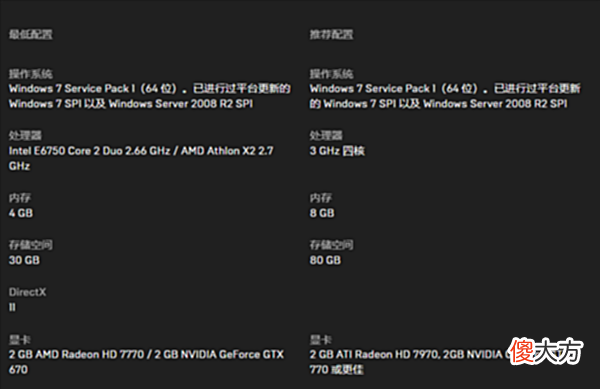Image resolution: width=600 pixels, height=389 pixels.
Task: Click the recommended Windows 7 Service Pack 1 text
Action: tap(445, 96)
